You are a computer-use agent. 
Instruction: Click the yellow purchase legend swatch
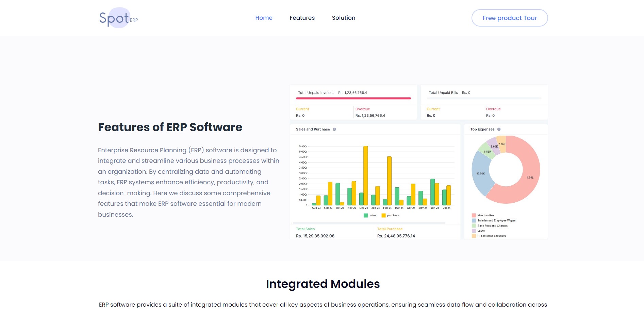click(383, 215)
